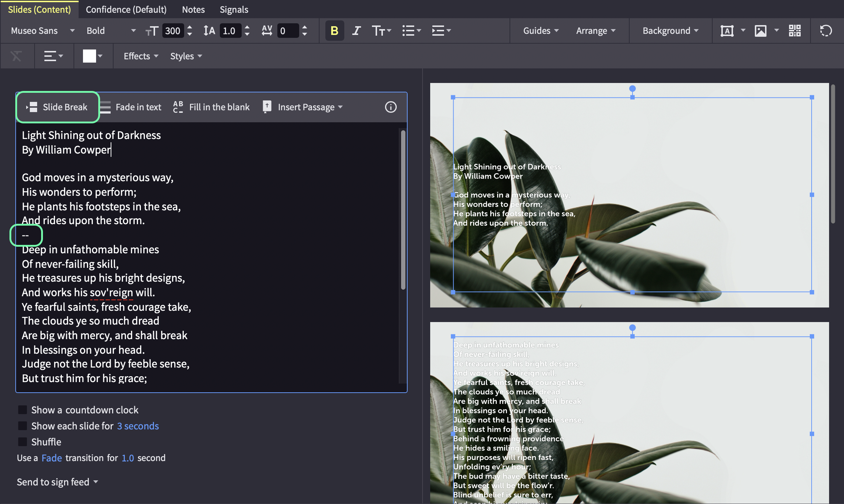Screen dimensions: 844x504
Task: Enable the Shuffle checkbox
Action: (x=23, y=442)
